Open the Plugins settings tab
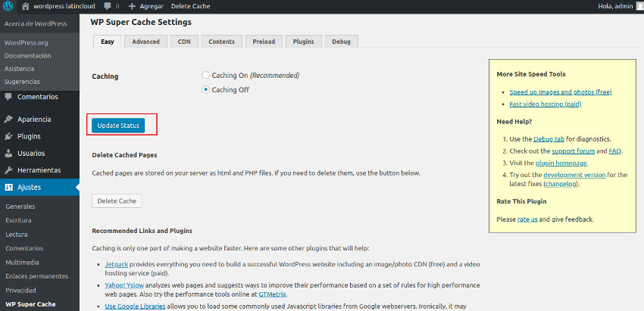This screenshot has width=644, height=311. [304, 42]
